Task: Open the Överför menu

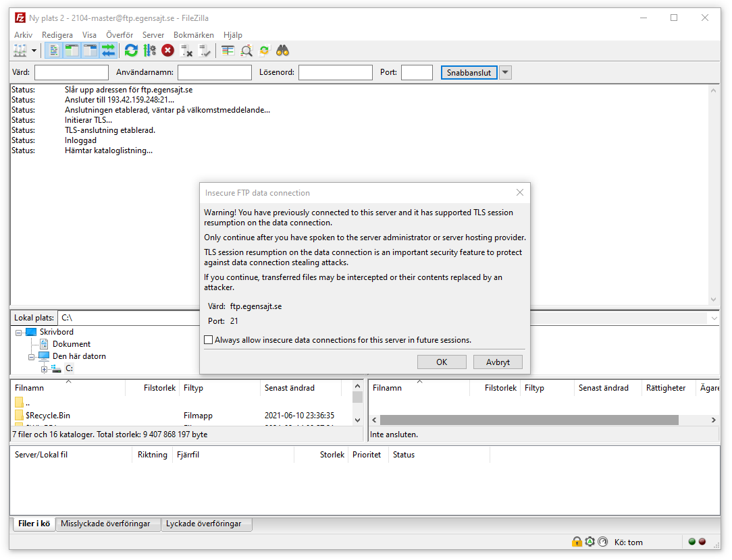Action: click(120, 35)
